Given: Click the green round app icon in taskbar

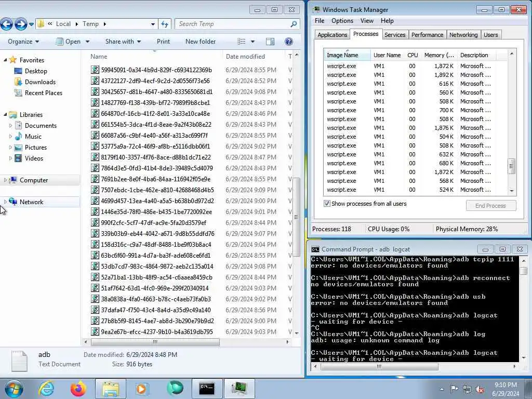Looking at the screenshot, I should pyautogui.click(x=175, y=388).
